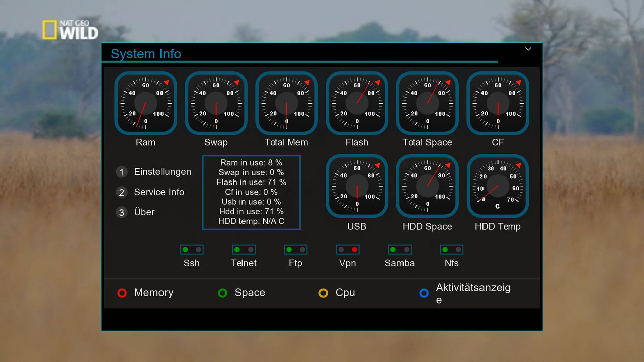Toggle the Telnet status indicator
Image resolution: width=644 pixels, height=362 pixels.
click(244, 250)
